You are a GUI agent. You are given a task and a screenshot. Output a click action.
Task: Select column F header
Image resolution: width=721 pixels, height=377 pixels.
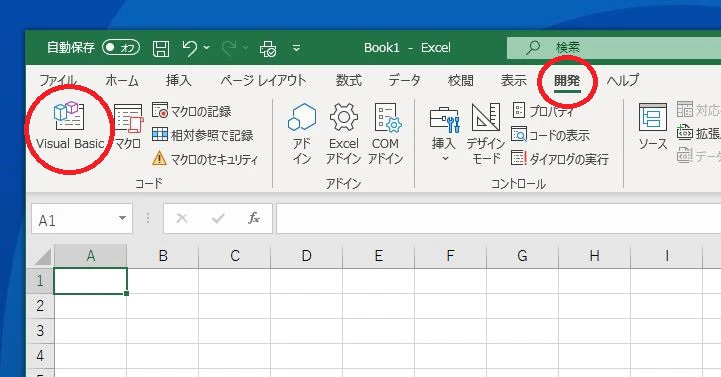[451, 256]
